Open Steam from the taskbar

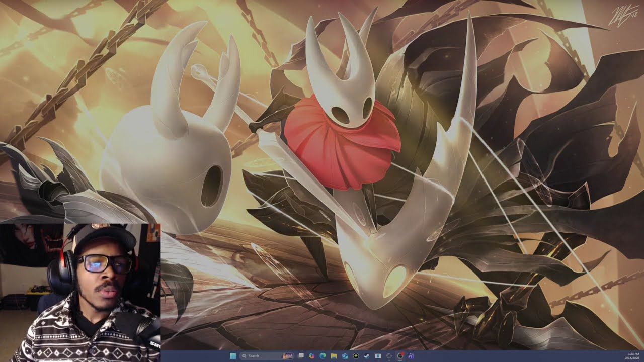pyautogui.click(x=367, y=356)
